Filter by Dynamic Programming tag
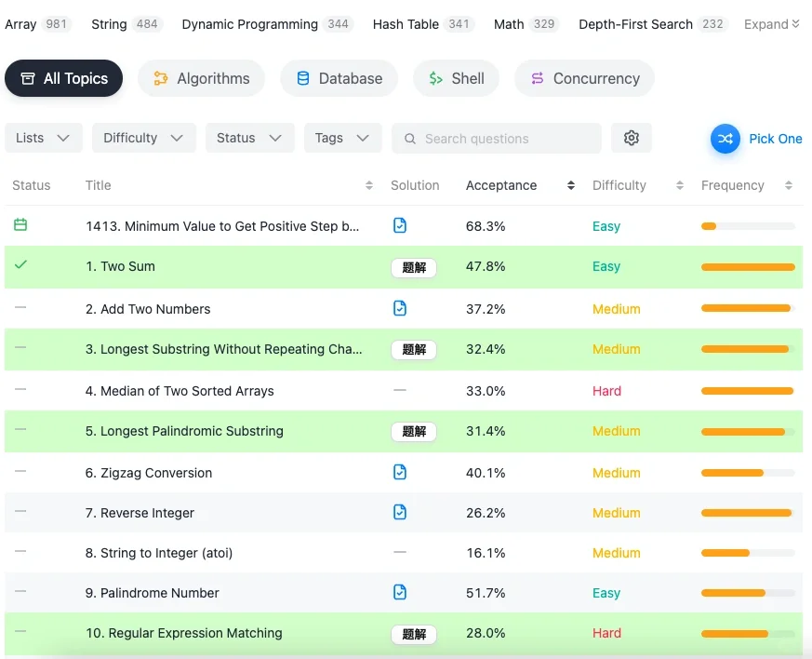 (268, 24)
